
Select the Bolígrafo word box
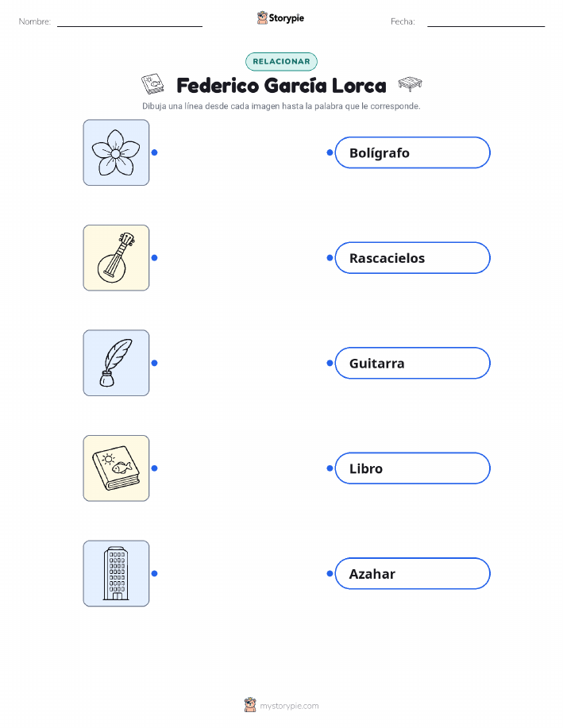click(x=412, y=152)
